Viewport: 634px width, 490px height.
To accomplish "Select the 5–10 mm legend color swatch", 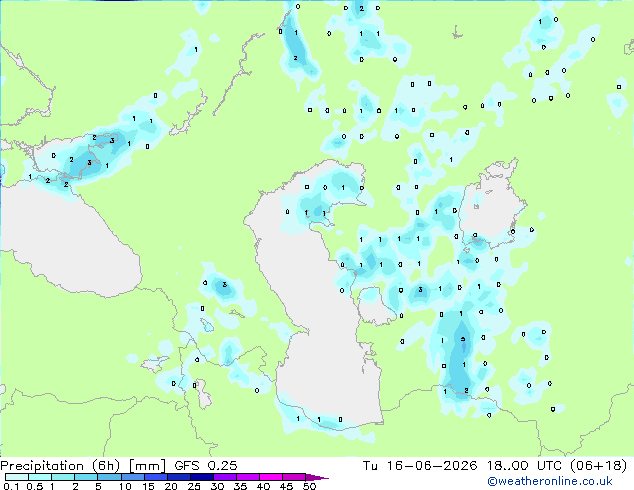I will point(109,477).
